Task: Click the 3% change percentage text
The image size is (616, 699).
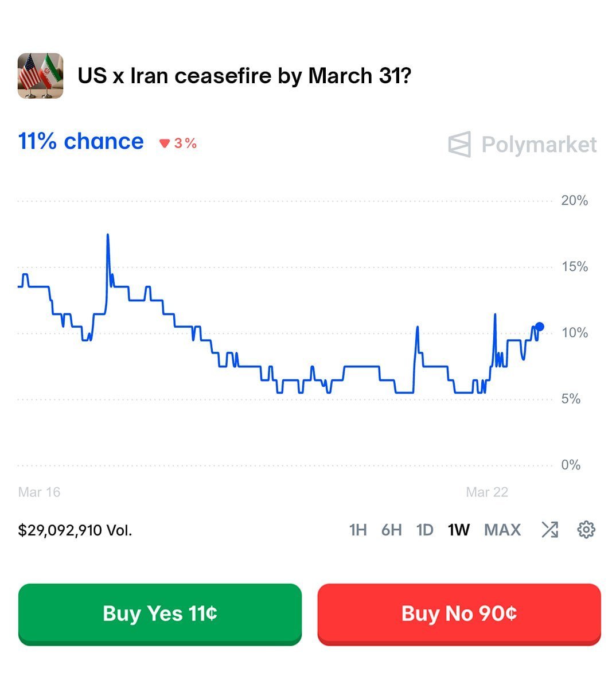Action: (185, 143)
